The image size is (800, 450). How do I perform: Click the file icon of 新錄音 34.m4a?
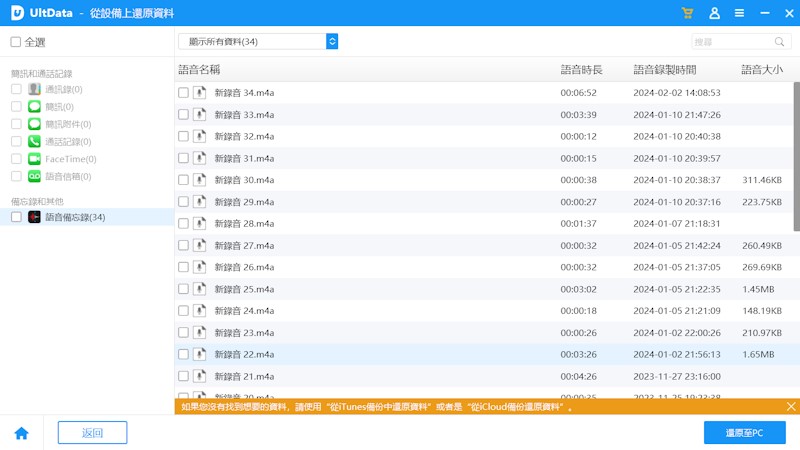(x=200, y=93)
